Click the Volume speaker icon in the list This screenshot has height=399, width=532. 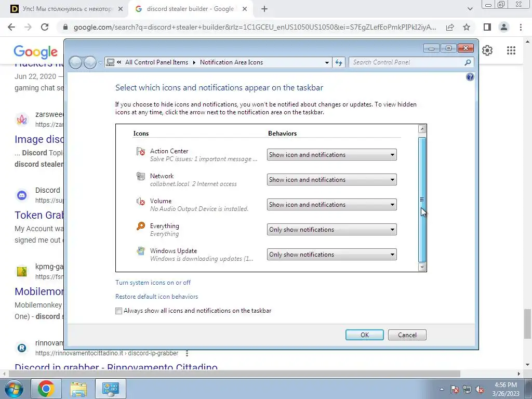click(x=140, y=201)
